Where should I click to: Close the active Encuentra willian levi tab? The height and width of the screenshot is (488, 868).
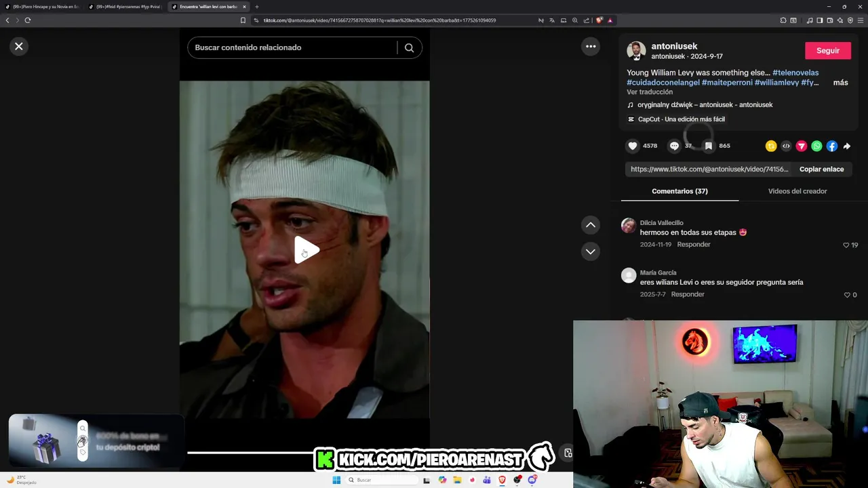244,7
